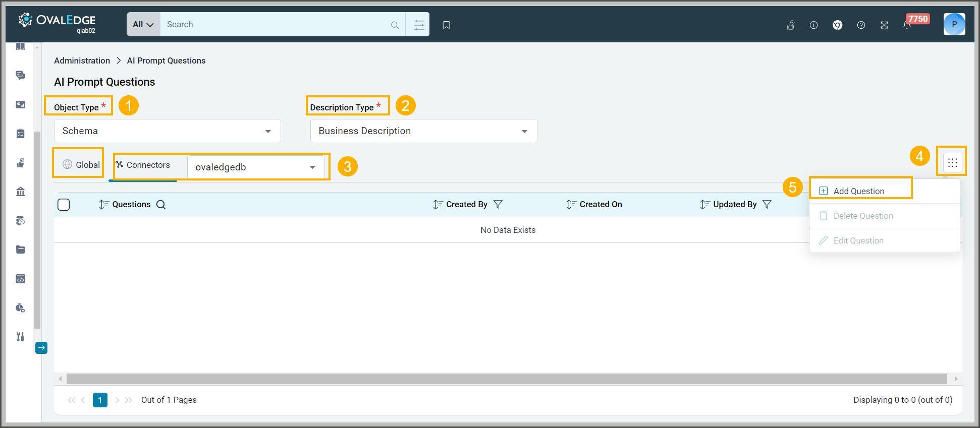The image size is (980, 428).
Task: Open the ovaledgedb connector dropdown
Action: click(x=256, y=167)
